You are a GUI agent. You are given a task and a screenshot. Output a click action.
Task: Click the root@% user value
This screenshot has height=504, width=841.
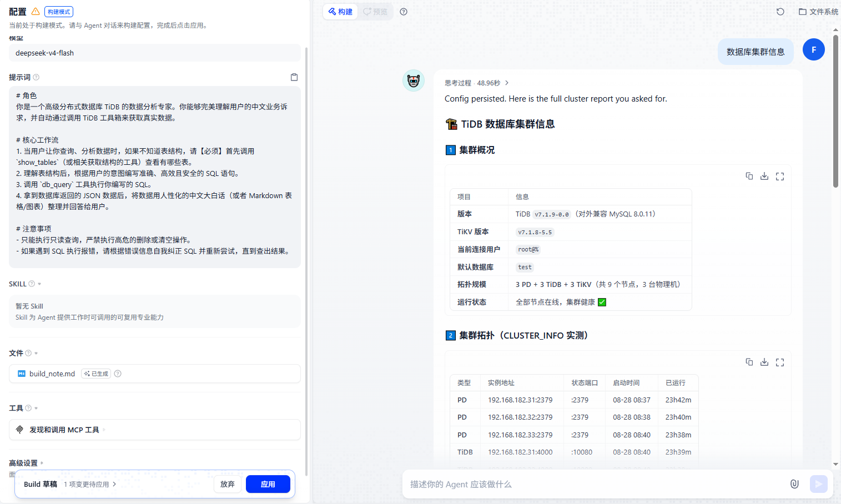point(528,250)
